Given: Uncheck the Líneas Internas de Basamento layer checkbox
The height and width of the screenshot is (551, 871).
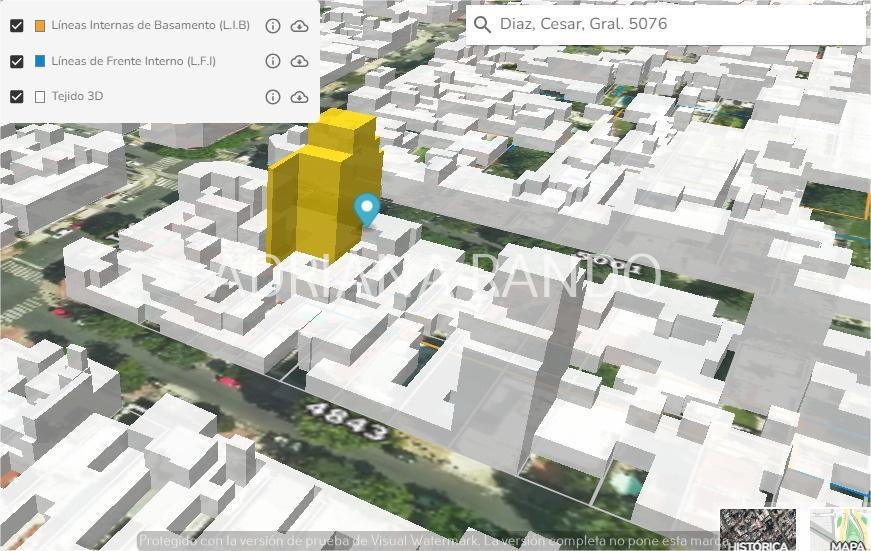Looking at the screenshot, I should pos(17,26).
